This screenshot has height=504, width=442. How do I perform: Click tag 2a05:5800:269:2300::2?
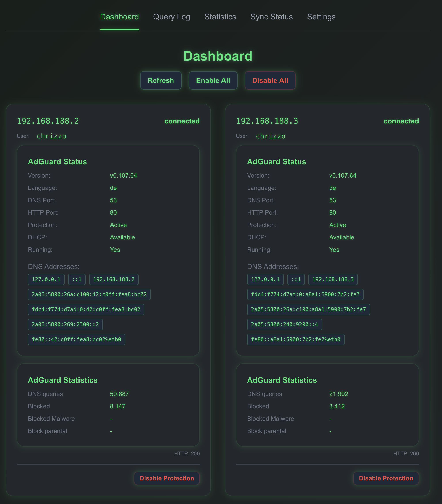pyautogui.click(x=65, y=324)
